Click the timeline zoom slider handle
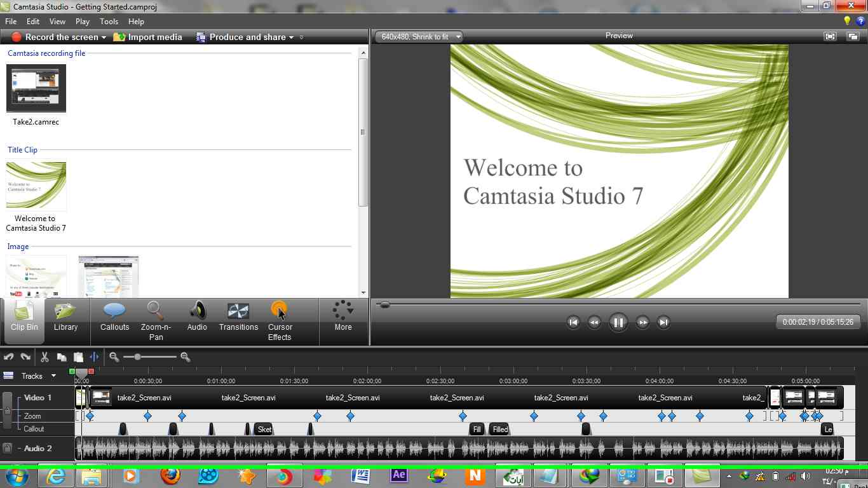 (137, 357)
